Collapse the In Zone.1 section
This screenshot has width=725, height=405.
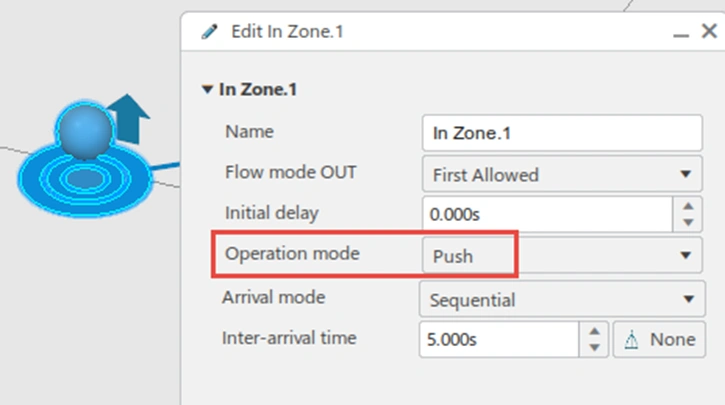point(207,90)
